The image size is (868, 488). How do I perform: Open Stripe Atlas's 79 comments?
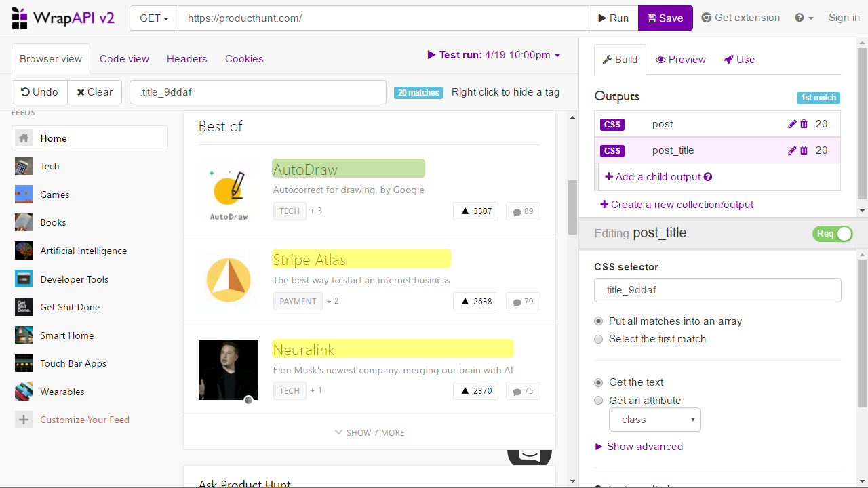522,302
